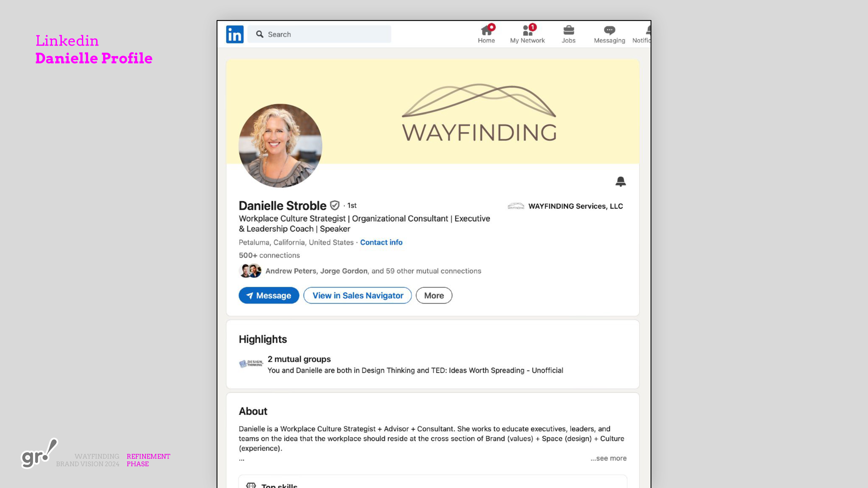Click the Message button
The height and width of the screenshot is (488, 868).
(269, 295)
